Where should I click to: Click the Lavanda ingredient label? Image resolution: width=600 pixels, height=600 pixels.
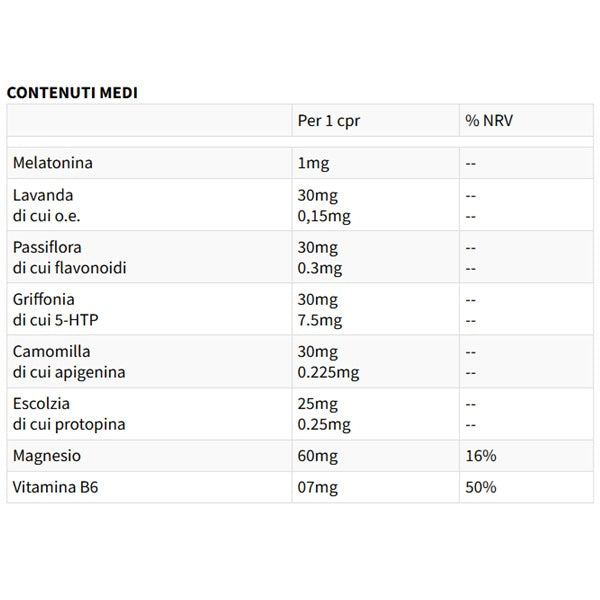[43, 195]
